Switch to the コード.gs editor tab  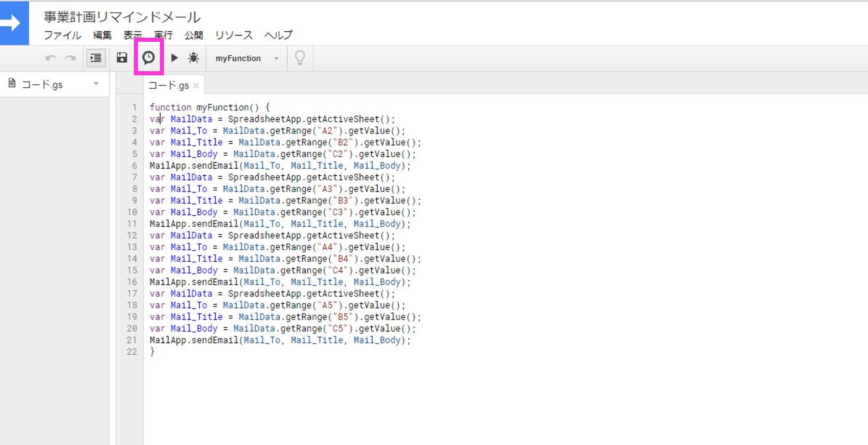pyautogui.click(x=168, y=85)
